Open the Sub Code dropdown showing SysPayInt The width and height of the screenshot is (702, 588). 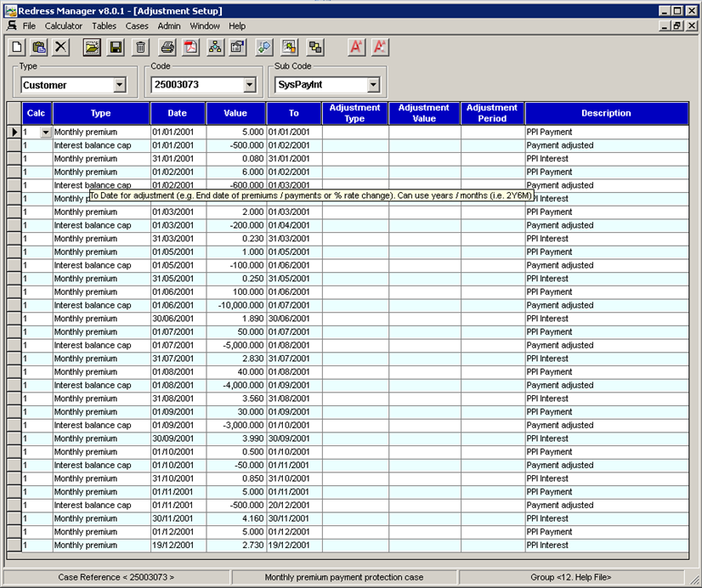(x=373, y=85)
